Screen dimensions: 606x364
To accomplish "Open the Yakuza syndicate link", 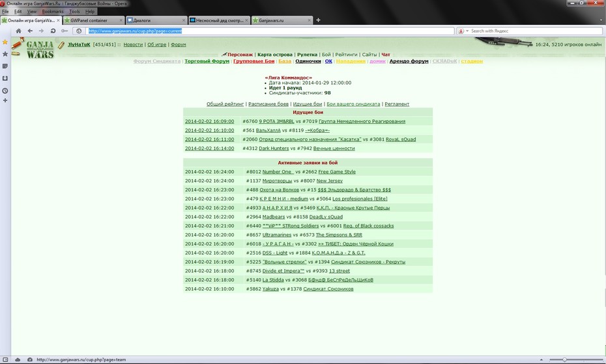I will coord(270,289).
